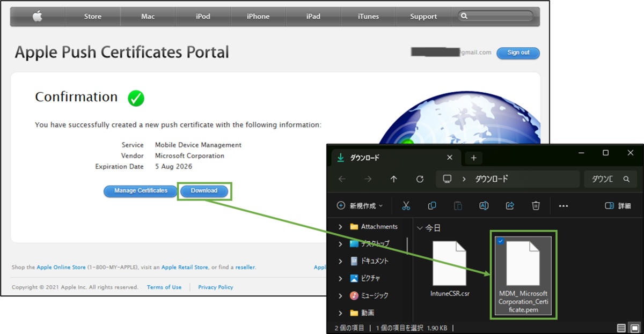The height and width of the screenshot is (334, 644).
Task: Select Attachments folder in sidebar
Action: [374, 227]
